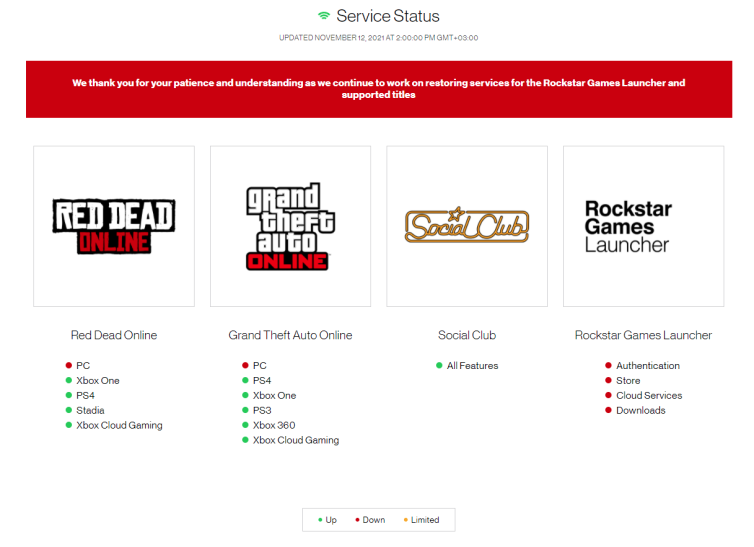The image size is (754, 547).
Task: Click the Down legend entry
Action: 370,520
